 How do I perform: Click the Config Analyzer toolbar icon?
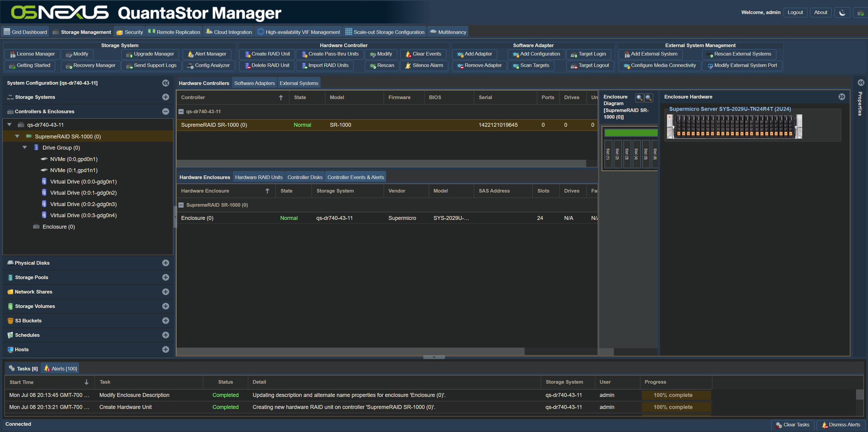191,66
